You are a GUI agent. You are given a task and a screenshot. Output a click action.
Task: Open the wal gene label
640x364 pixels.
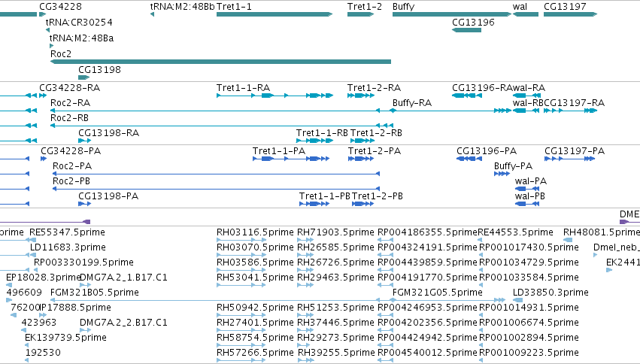coord(520,7)
